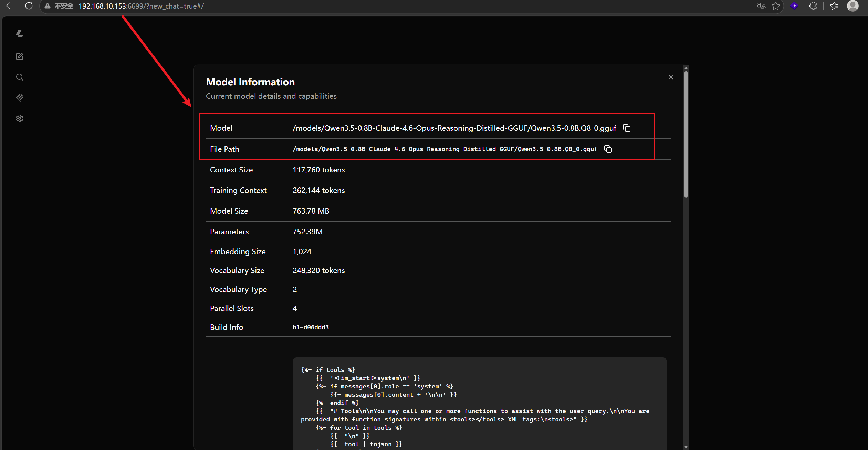Click the Model path value ending Q8_0.gguf
868x450 pixels.
[x=454, y=128]
